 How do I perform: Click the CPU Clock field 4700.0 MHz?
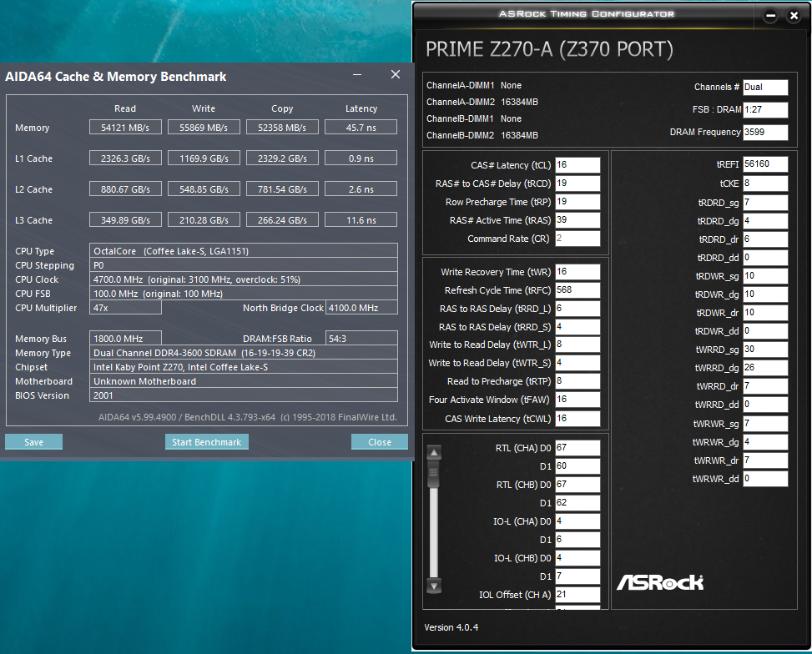coord(244,279)
